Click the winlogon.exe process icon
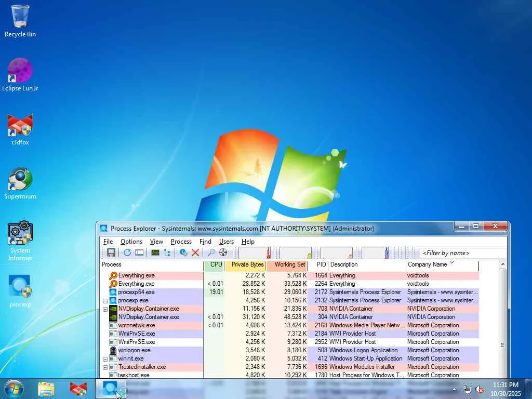Screen dimensions: 532x399 pos(113,350)
